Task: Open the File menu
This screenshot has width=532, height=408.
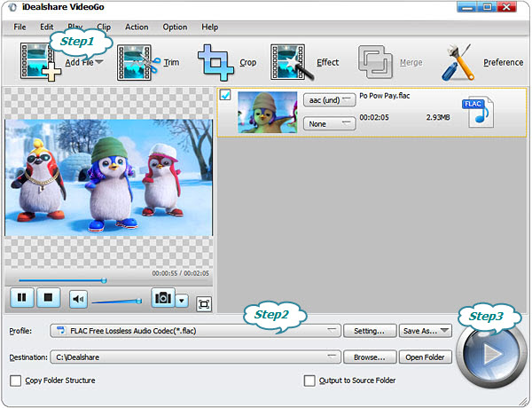Action: point(20,27)
